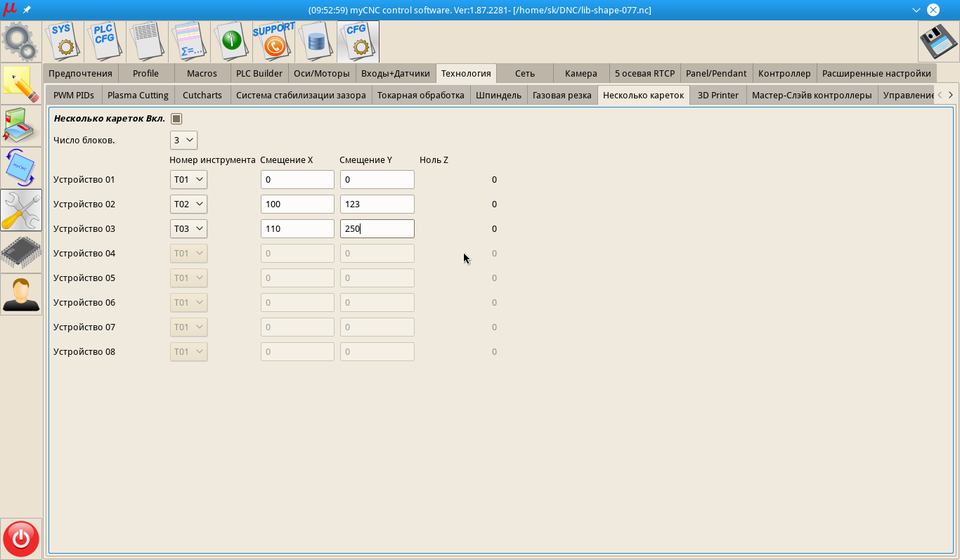Click the disabled tool dropdown for Устройство 08
960x560 pixels.
pos(188,351)
